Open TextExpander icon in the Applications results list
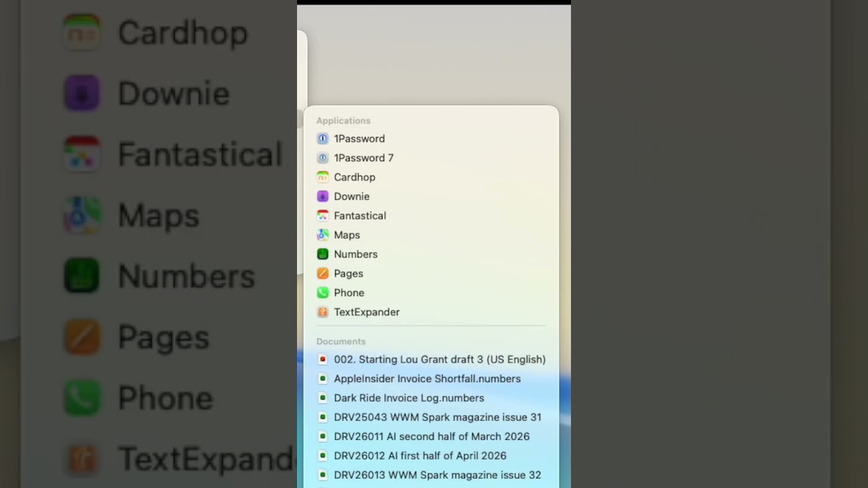868x488 pixels. tap(323, 312)
